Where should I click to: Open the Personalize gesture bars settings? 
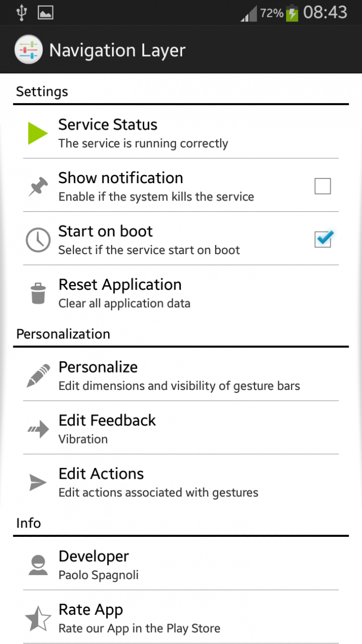(x=181, y=375)
